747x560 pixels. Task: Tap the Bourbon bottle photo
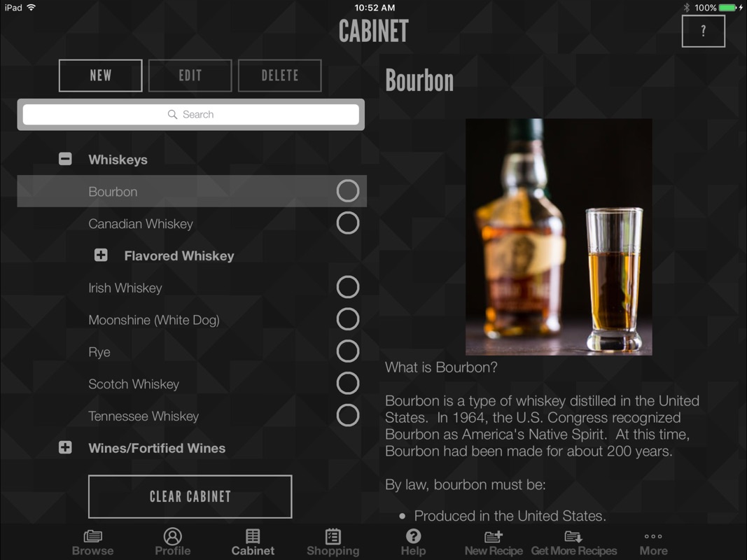(x=559, y=237)
